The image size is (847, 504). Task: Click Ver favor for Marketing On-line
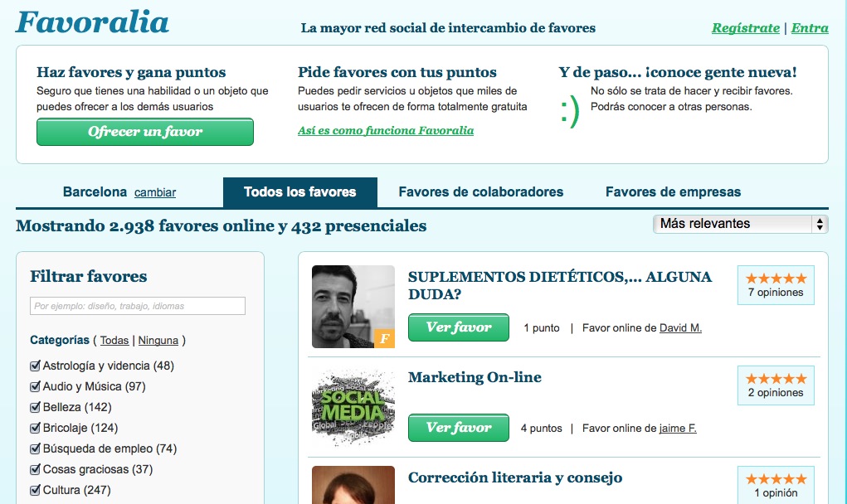[x=458, y=428]
